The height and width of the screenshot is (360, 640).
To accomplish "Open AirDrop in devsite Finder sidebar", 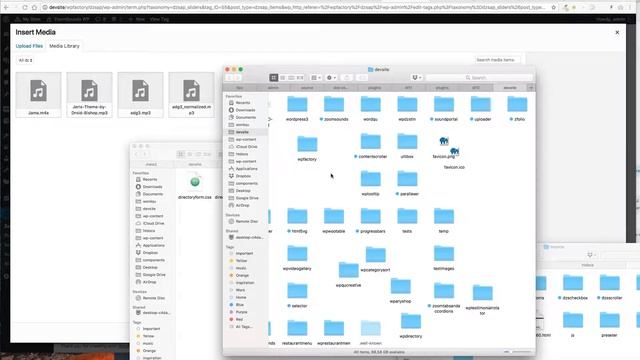I will pyautogui.click(x=242, y=206).
